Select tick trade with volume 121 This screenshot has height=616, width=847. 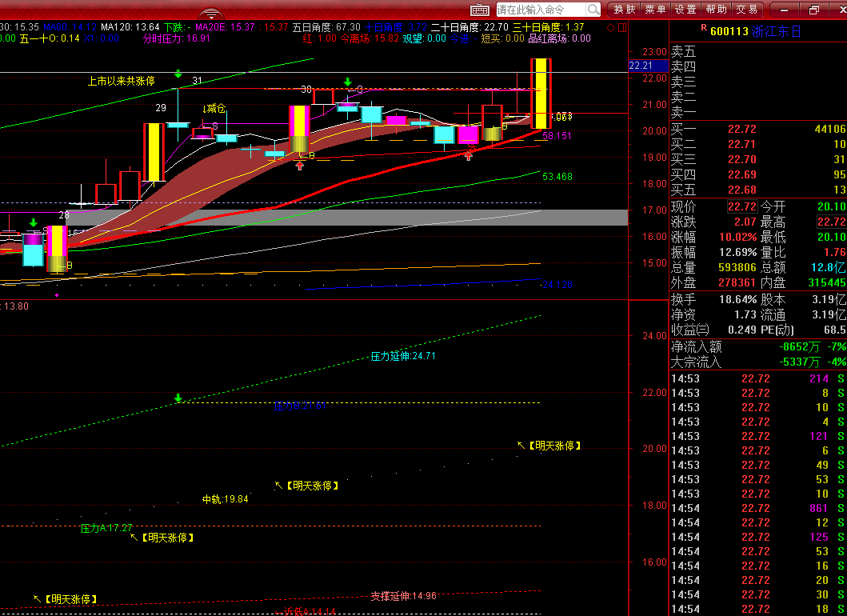click(758, 436)
